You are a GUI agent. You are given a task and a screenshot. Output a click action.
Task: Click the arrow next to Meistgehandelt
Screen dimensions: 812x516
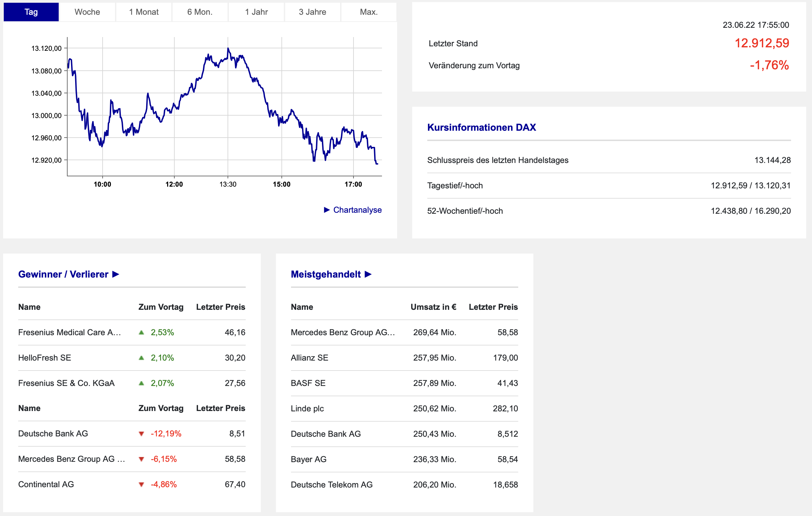pyautogui.click(x=368, y=274)
